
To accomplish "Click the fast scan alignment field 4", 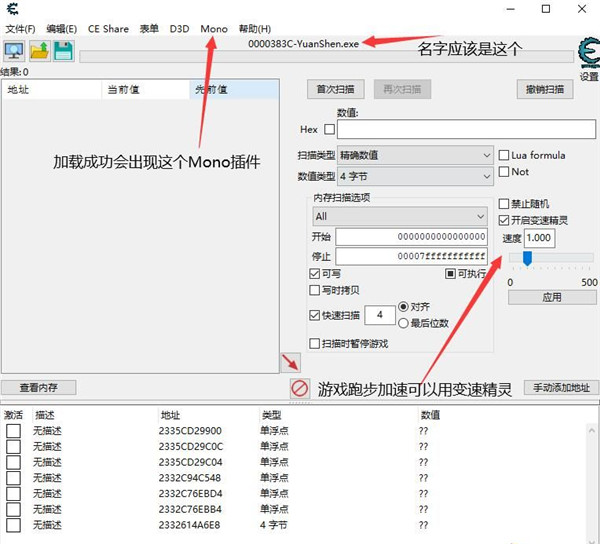I will pyautogui.click(x=380, y=315).
